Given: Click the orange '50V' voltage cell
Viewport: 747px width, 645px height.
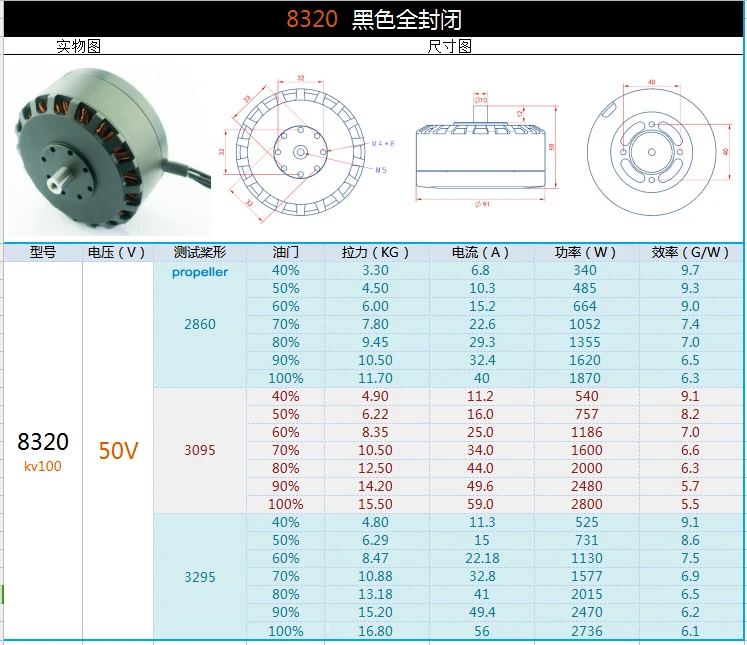Looking at the screenshot, I should (118, 451).
